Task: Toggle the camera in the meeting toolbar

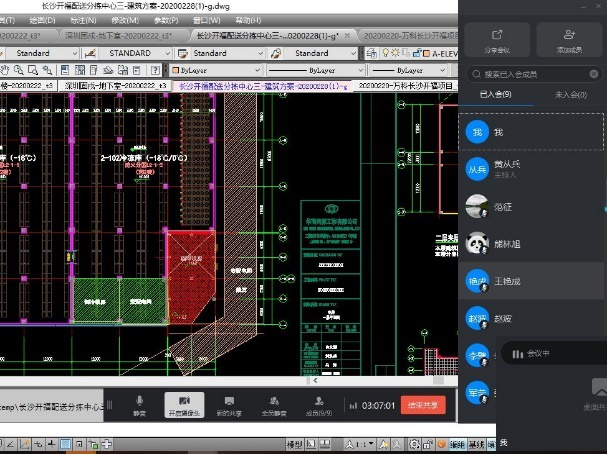Action: coord(183,402)
